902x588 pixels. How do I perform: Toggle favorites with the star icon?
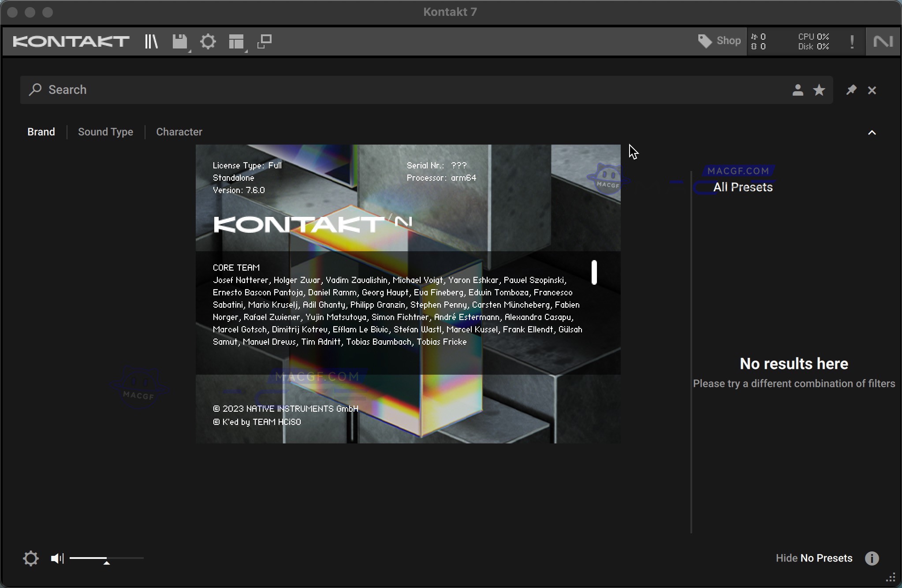pos(819,90)
